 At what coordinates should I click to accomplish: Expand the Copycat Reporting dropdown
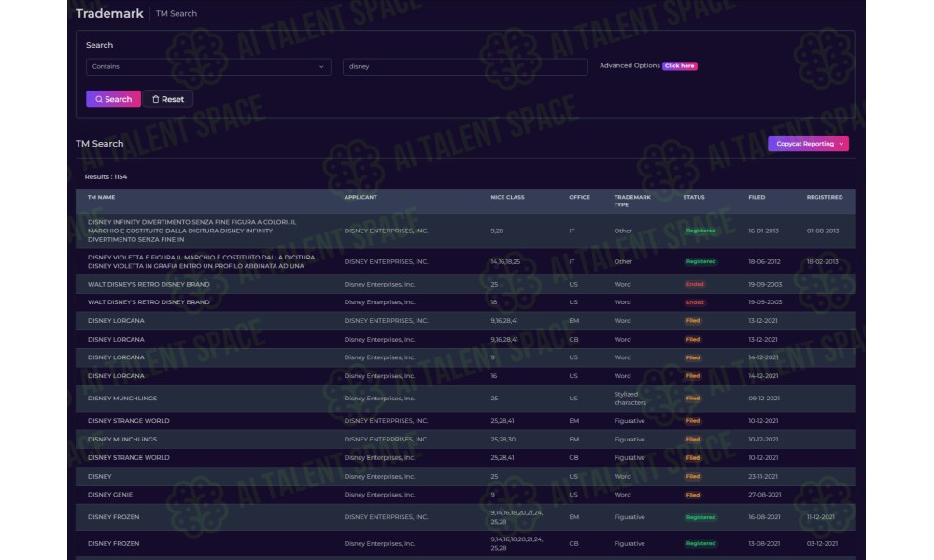point(808,144)
